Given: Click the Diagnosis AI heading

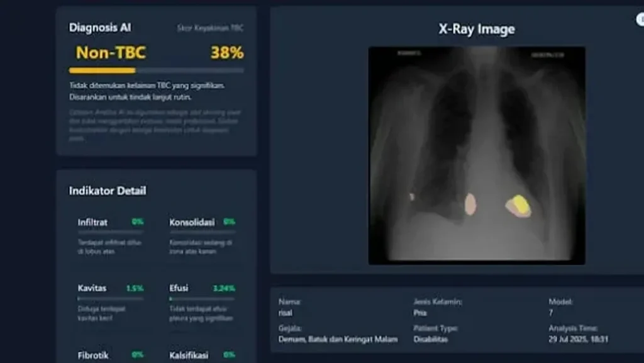Looking at the screenshot, I should tap(100, 28).
